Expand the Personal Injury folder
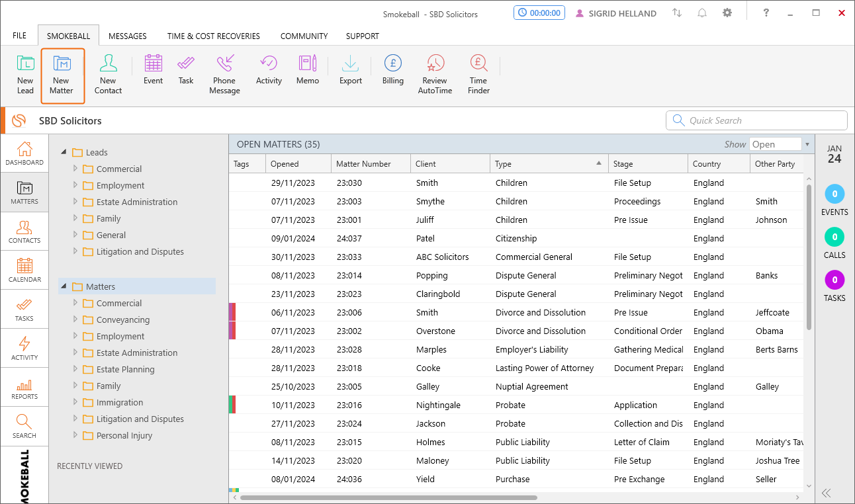Screen dimensions: 855x504 (x=75, y=435)
